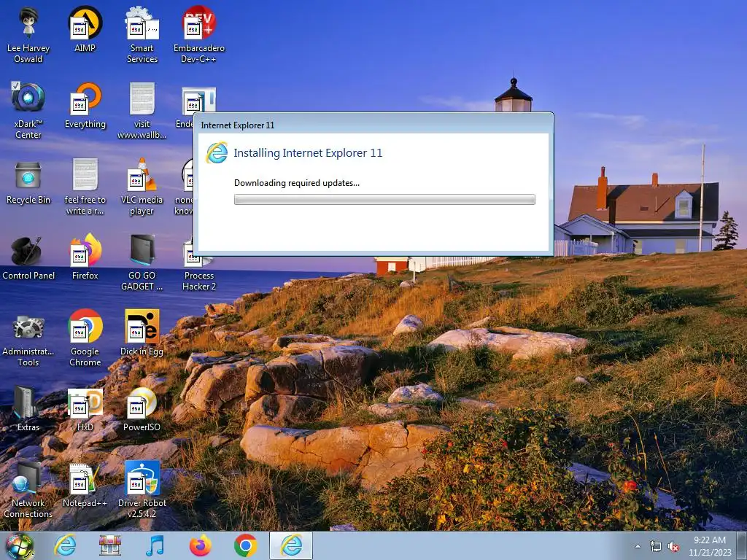Open the pinned library shelf taskbar icon

tap(109, 545)
